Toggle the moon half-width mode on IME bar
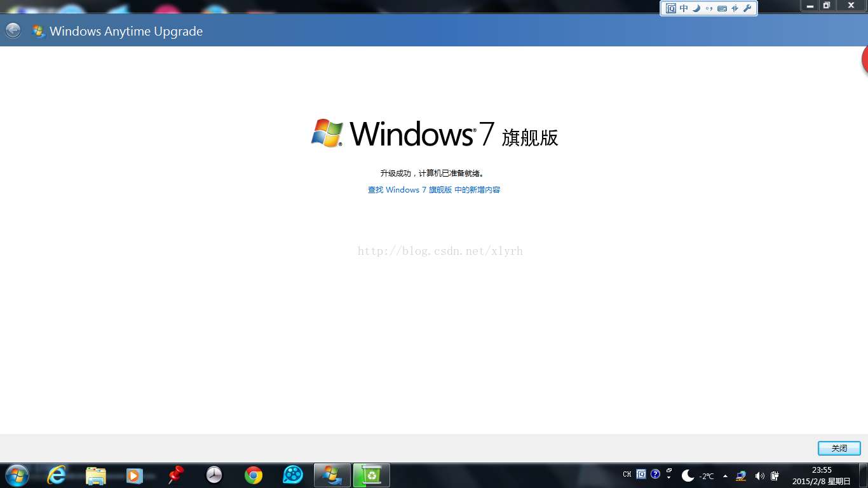 click(696, 8)
